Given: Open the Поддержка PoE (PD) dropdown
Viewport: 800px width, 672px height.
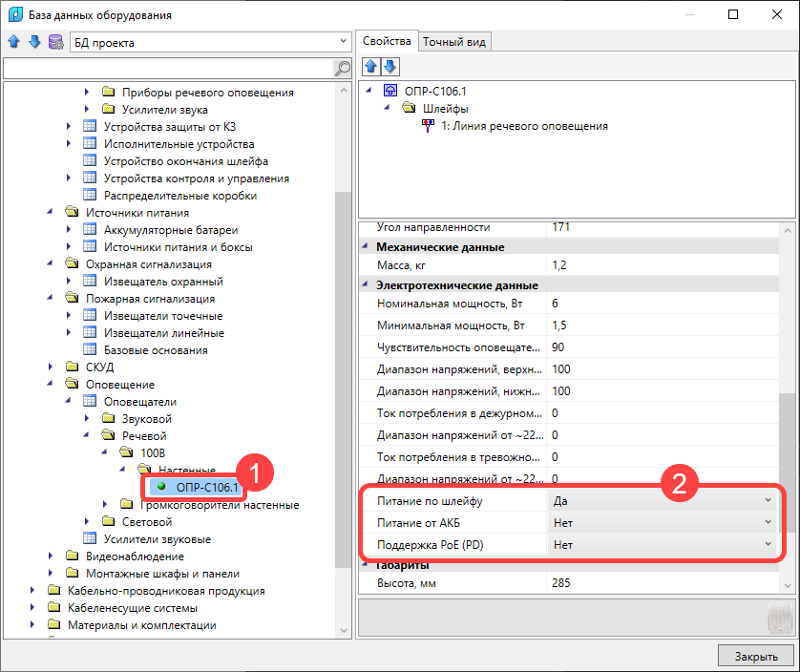Looking at the screenshot, I should [768, 544].
